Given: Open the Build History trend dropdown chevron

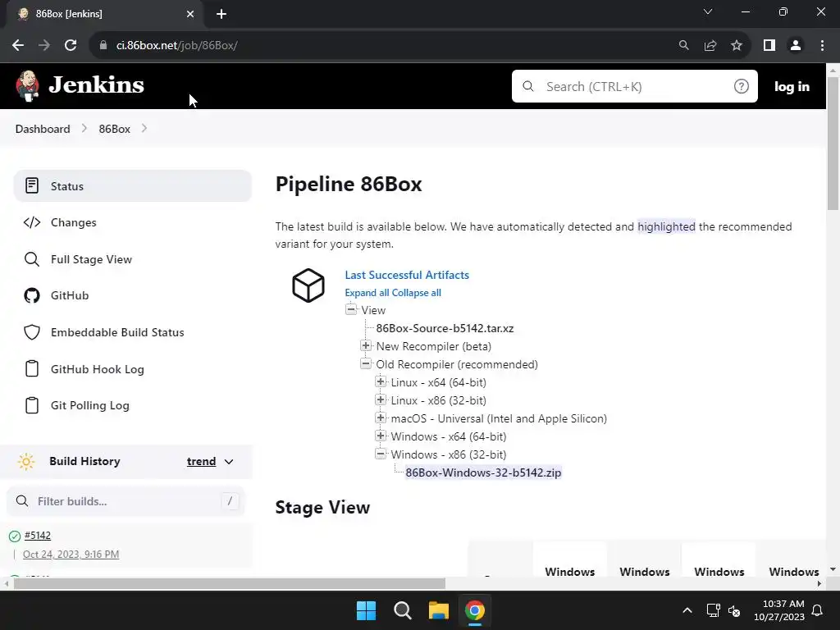Looking at the screenshot, I should click(x=229, y=462).
